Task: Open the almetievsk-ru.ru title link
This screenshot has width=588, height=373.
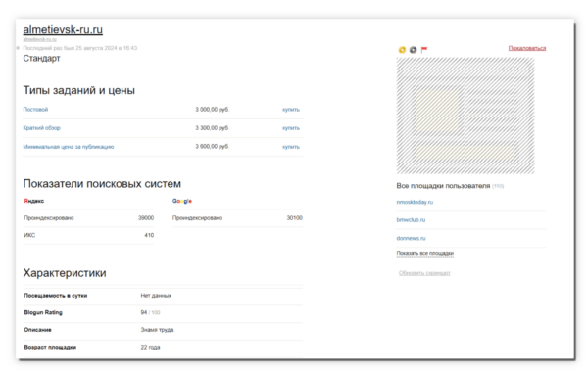Action: tap(63, 29)
